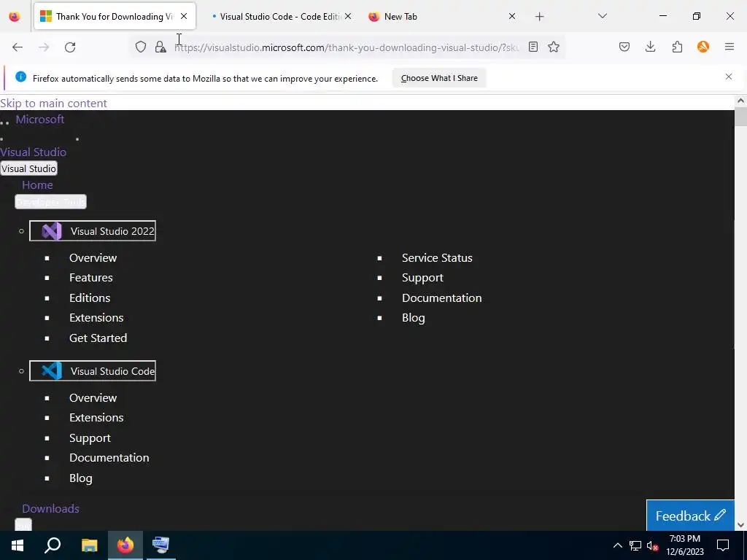This screenshot has height=560, width=747.
Task: Click the list all tabs chevron
Action: coord(602,16)
